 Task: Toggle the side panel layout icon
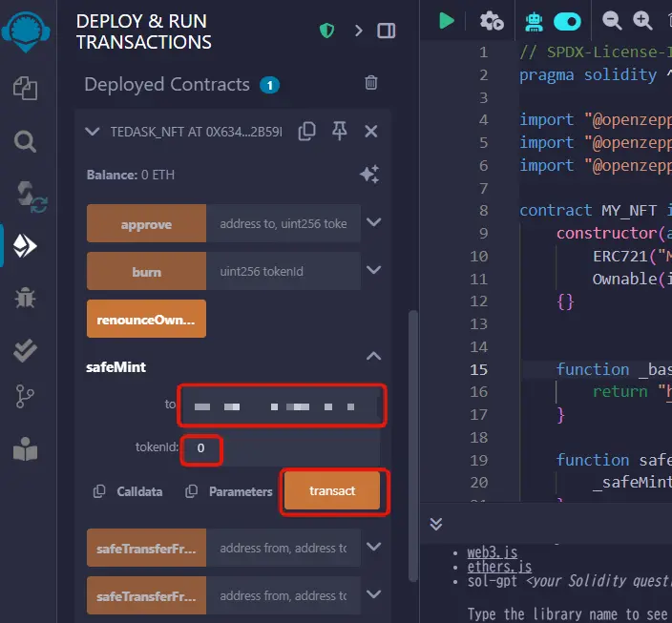387,31
